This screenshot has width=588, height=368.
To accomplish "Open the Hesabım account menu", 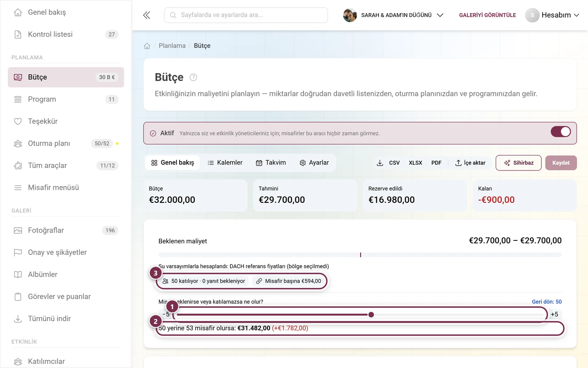I will tap(552, 15).
